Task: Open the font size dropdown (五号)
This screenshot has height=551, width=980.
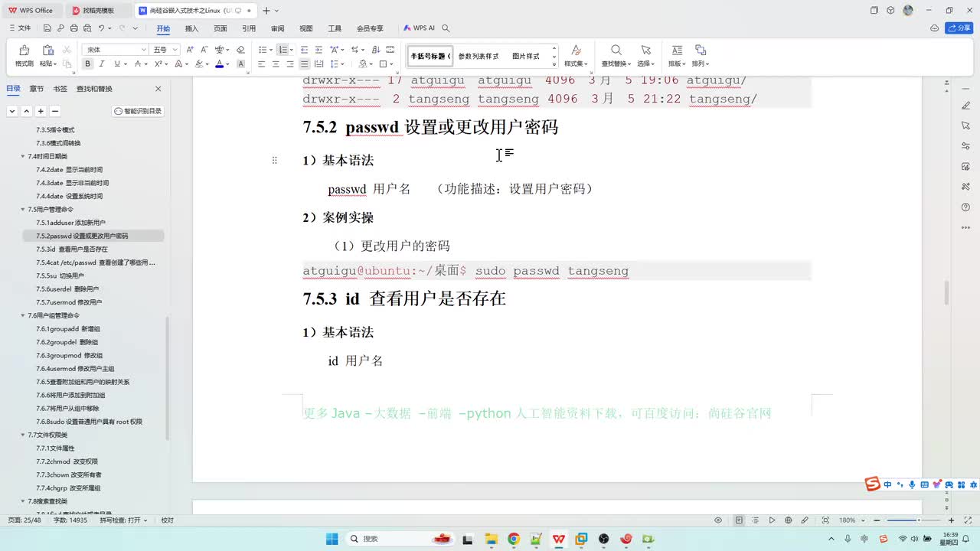Action: click(175, 50)
